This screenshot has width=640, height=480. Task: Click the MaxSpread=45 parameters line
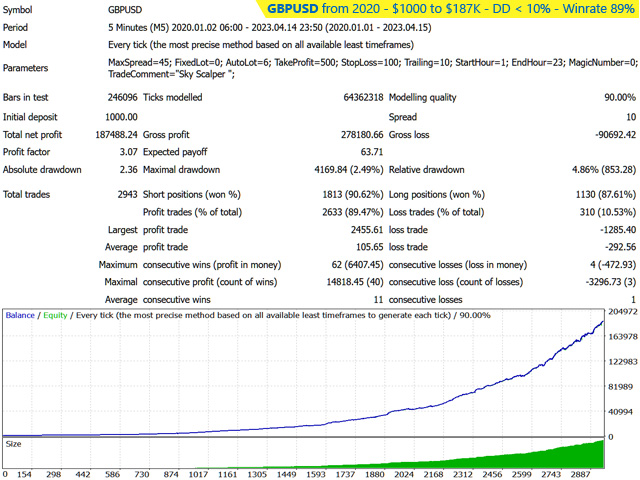373,62
